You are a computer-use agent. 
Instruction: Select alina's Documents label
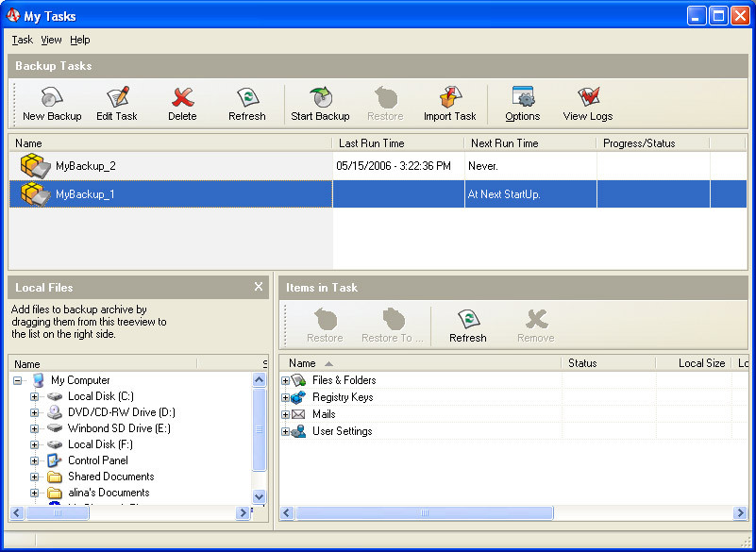pyautogui.click(x=109, y=493)
